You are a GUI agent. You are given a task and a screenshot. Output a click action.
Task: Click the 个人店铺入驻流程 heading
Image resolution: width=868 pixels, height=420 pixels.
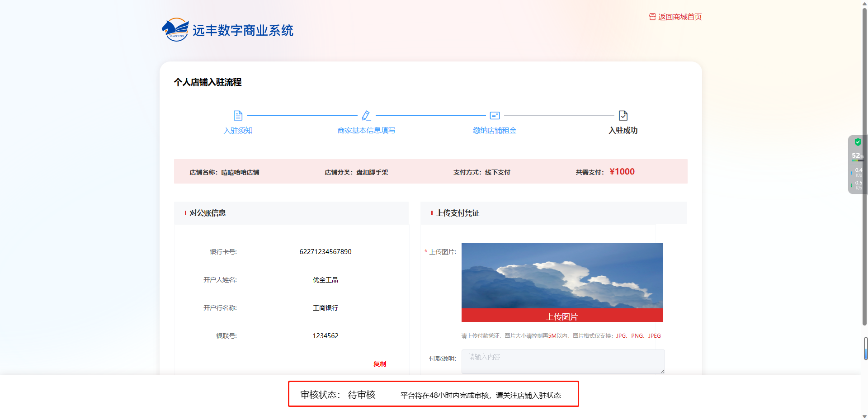[x=208, y=82]
